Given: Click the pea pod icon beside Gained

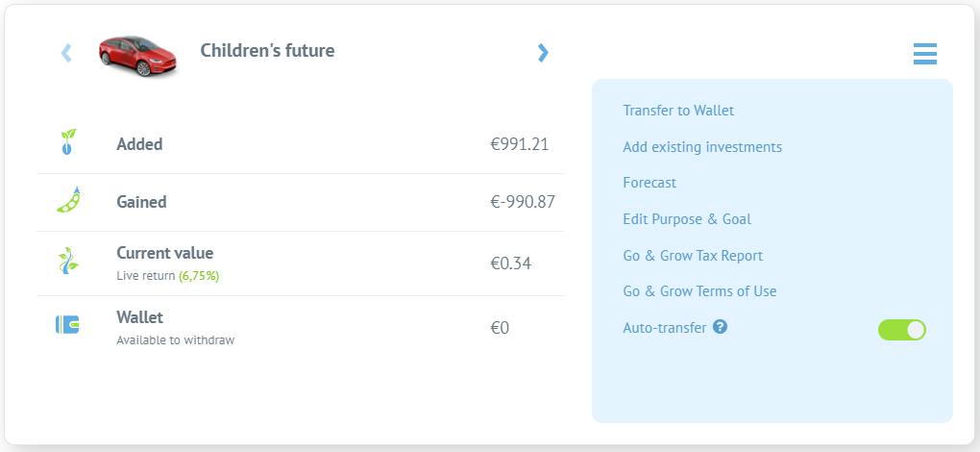Looking at the screenshot, I should (x=69, y=199).
